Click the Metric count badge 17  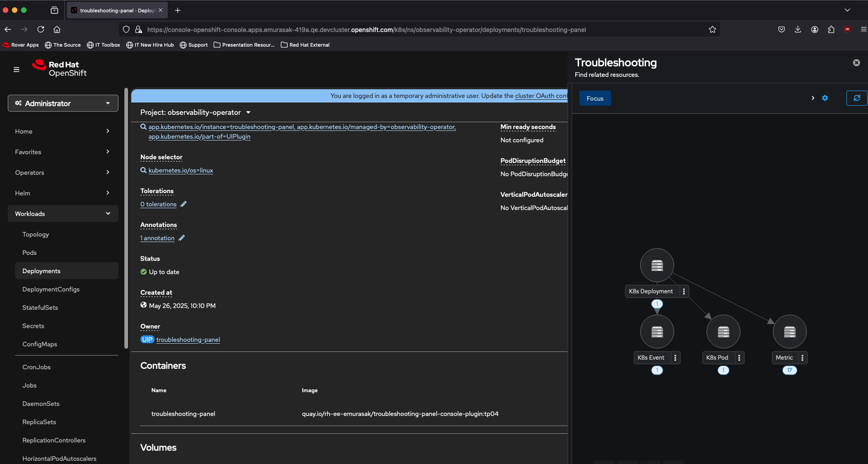(x=790, y=370)
